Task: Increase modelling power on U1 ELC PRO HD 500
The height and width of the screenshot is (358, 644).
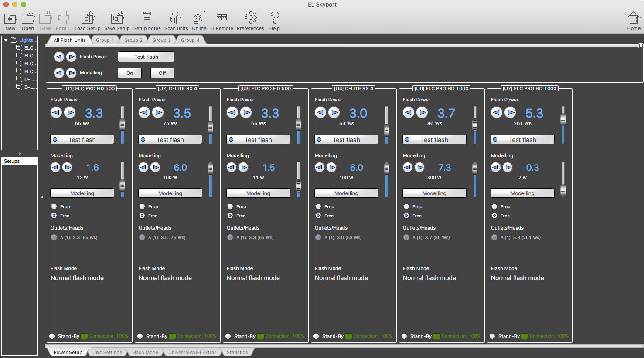Action: (67, 167)
